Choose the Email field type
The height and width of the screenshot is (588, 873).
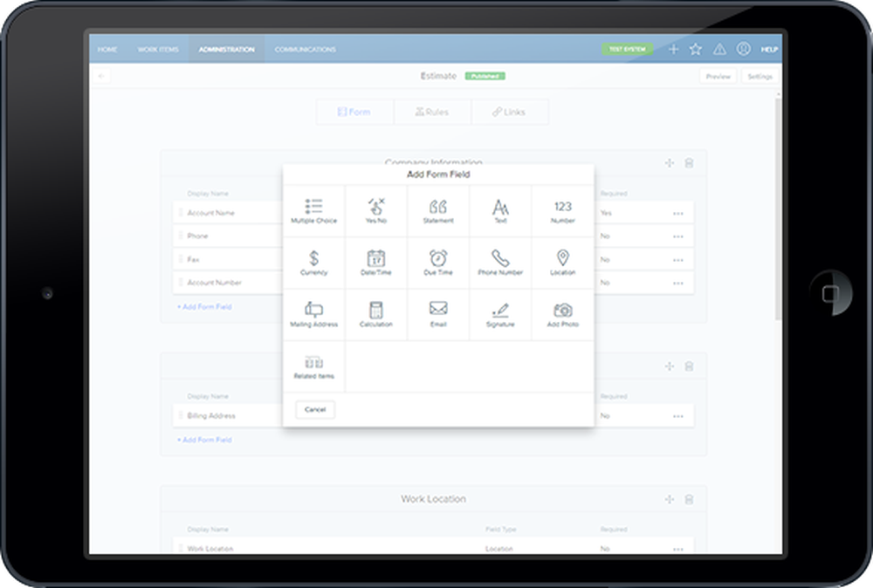(x=438, y=314)
